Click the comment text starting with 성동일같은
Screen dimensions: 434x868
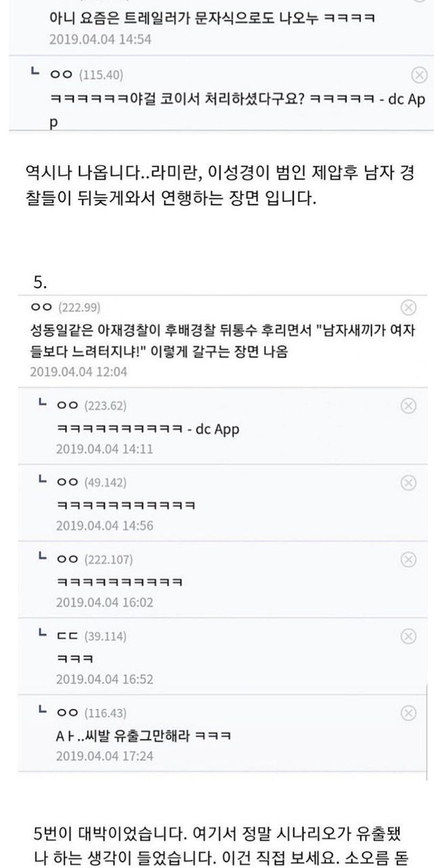pyautogui.click(x=217, y=340)
